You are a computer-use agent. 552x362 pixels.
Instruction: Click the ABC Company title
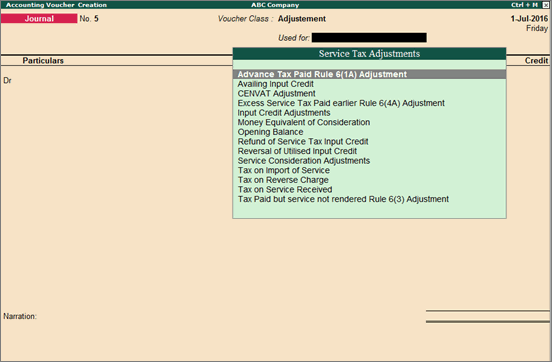(x=275, y=5)
